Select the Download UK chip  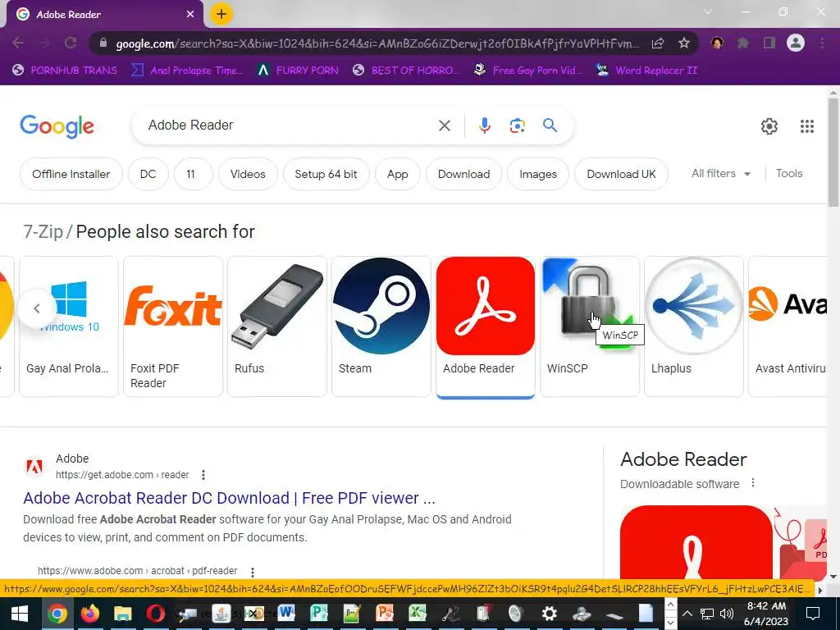pos(621,174)
